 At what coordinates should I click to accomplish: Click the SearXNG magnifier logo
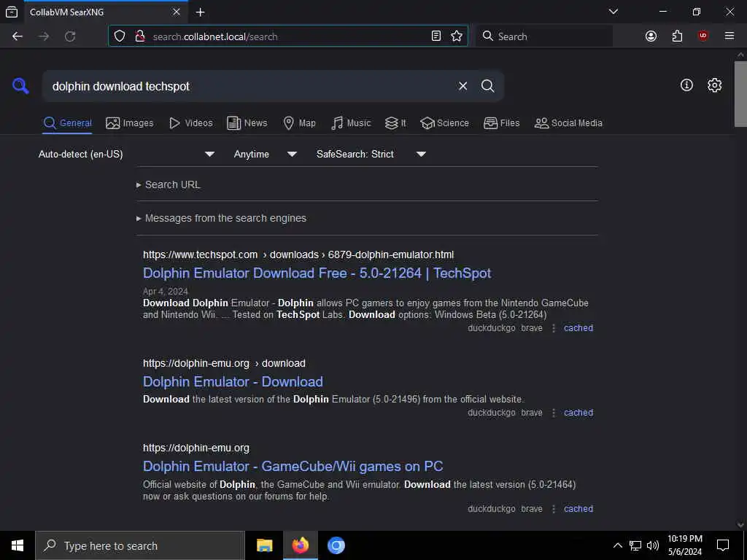20,86
